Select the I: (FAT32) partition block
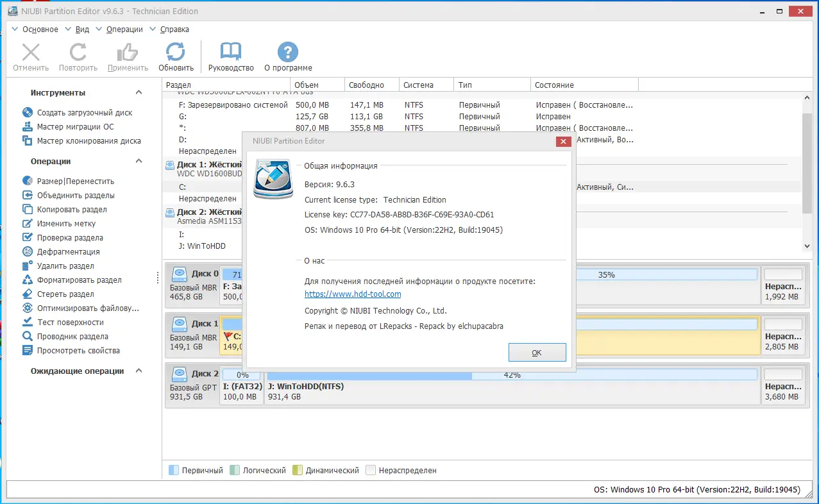The height and width of the screenshot is (504, 819). click(x=242, y=385)
